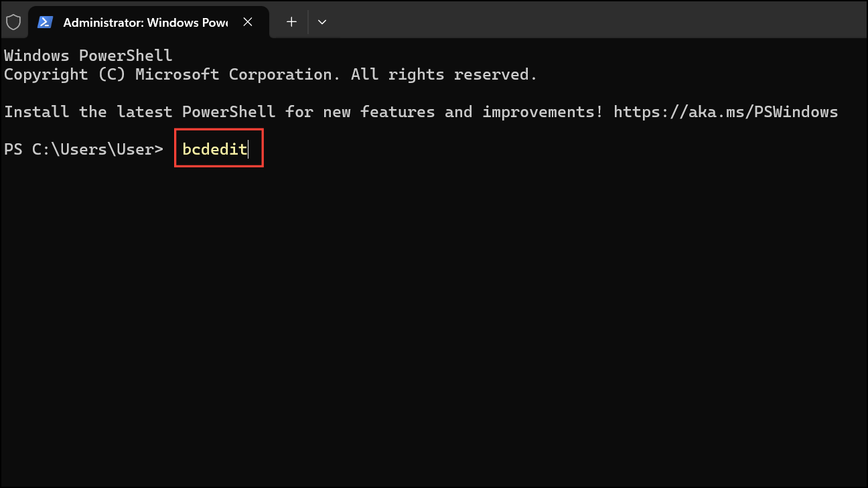
Task: Click the administrator shield icon
Action: click(x=13, y=22)
